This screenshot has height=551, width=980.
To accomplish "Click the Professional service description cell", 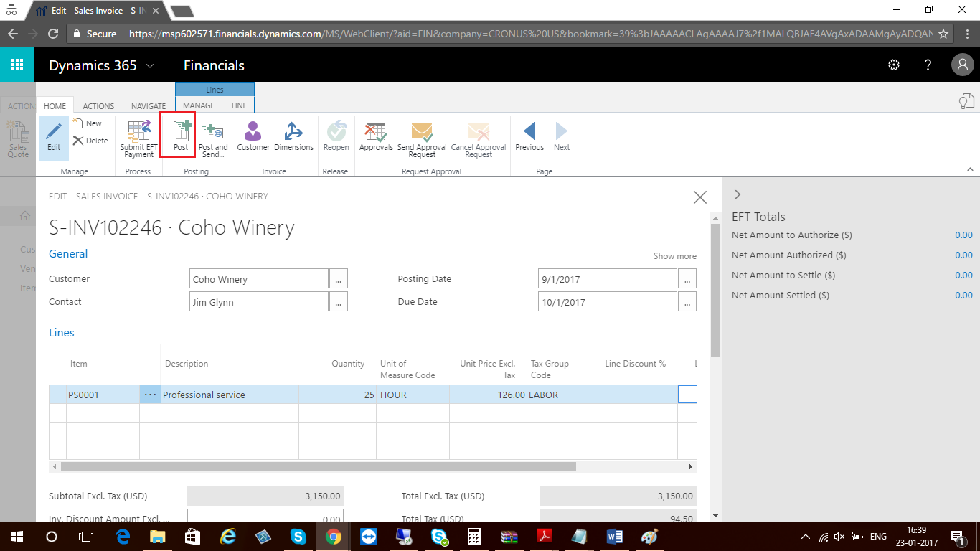I will click(230, 395).
